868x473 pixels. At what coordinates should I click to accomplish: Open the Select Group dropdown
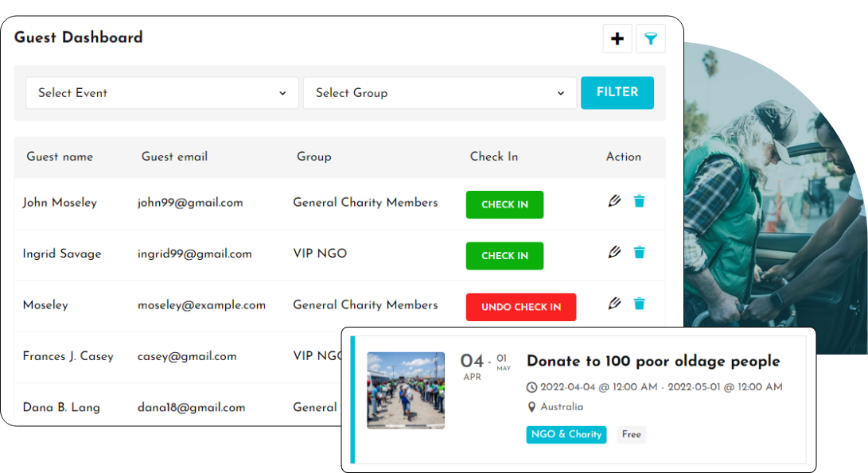(x=439, y=92)
